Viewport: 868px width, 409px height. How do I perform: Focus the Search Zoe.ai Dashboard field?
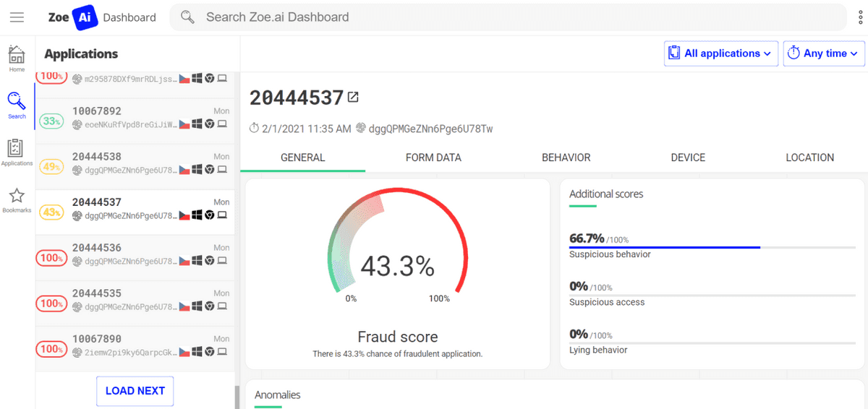pos(508,17)
